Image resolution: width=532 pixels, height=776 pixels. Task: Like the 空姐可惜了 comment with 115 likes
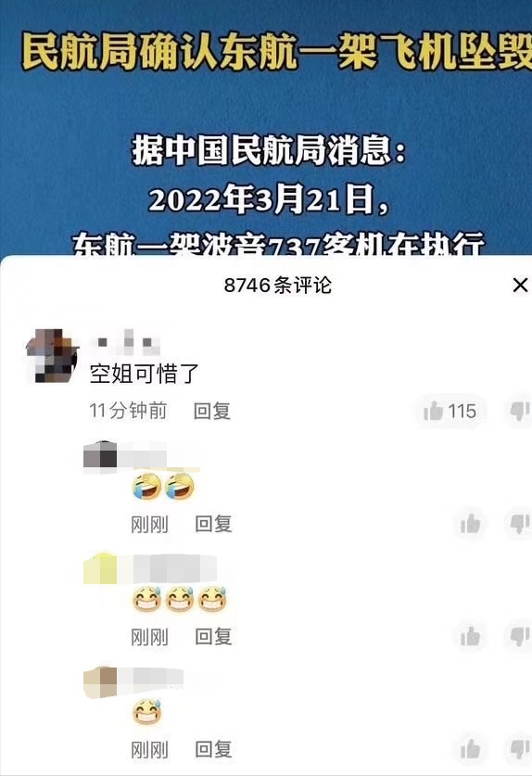(450, 411)
